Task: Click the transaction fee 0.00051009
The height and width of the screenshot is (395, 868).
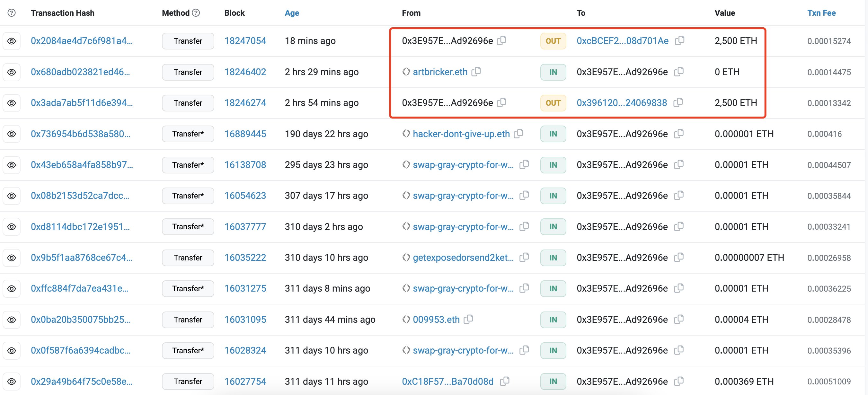Action: point(829,382)
